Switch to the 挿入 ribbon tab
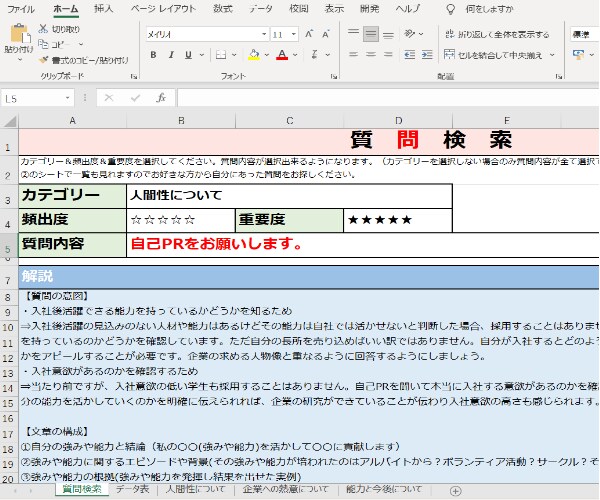This screenshot has height=500, width=600. coord(104,8)
